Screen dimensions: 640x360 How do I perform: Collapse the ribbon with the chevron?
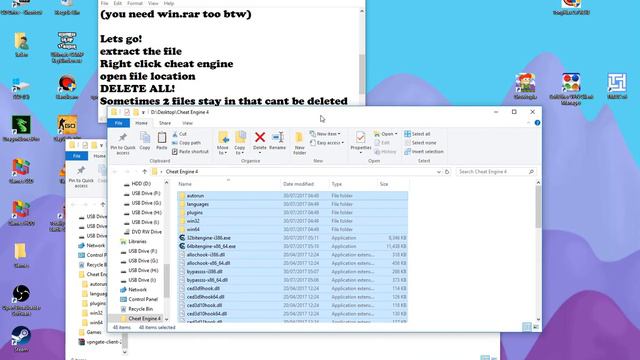(528, 123)
